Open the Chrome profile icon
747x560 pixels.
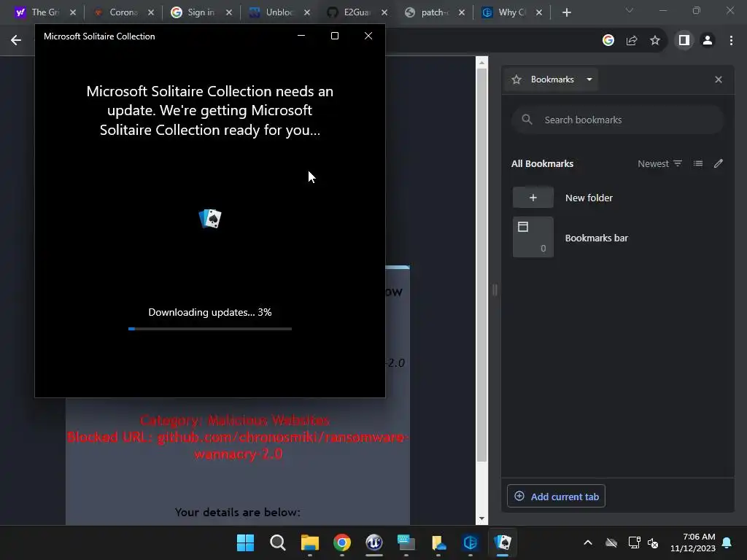pyautogui.click(x=708, y=41)
